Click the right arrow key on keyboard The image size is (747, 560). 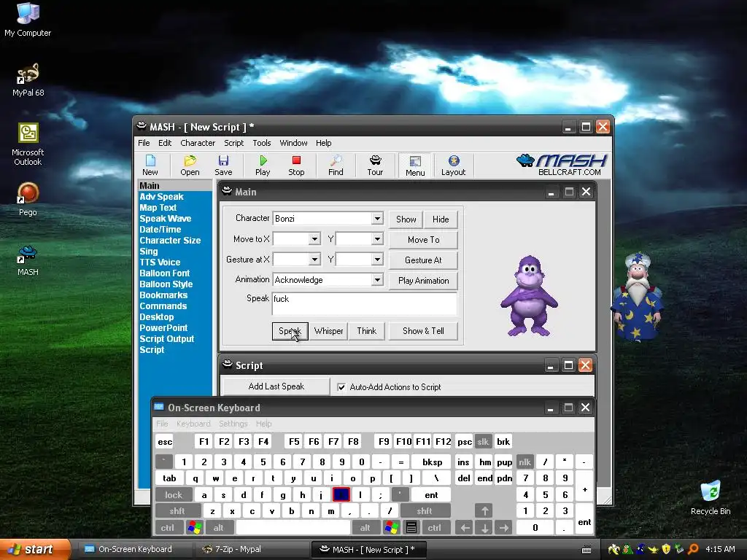click(504, 528)
